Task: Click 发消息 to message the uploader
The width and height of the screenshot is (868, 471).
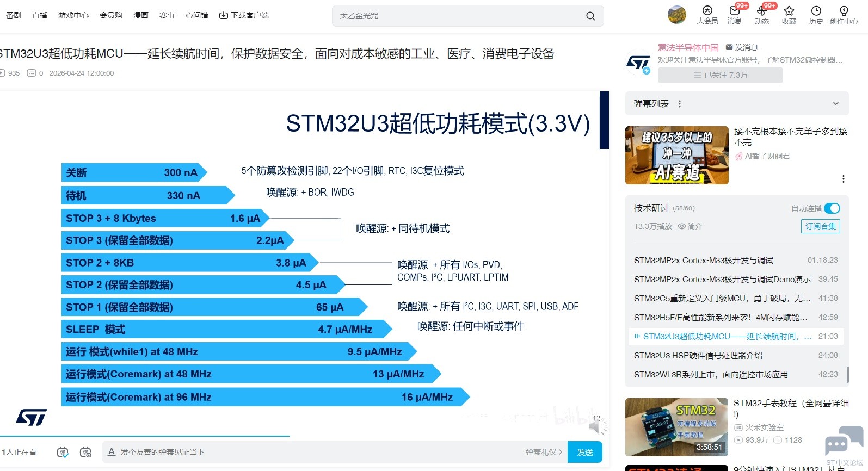Action: 742,47
